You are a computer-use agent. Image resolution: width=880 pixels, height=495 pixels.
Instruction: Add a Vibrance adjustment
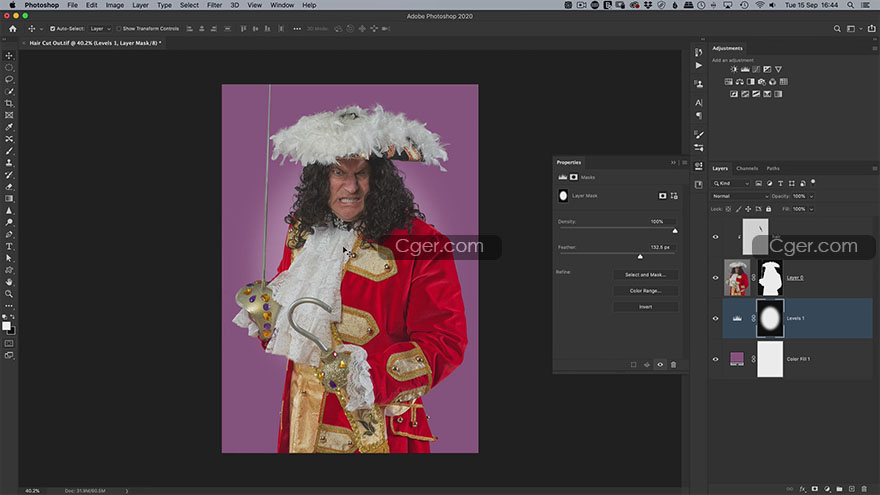[778, 69]
